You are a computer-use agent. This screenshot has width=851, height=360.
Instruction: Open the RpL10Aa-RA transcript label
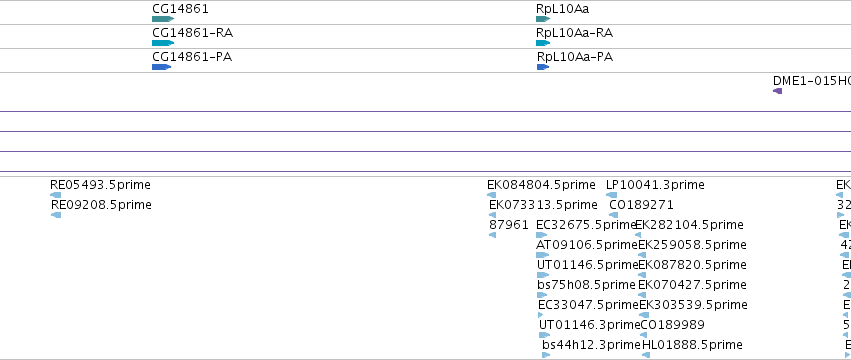pos(575,33)
